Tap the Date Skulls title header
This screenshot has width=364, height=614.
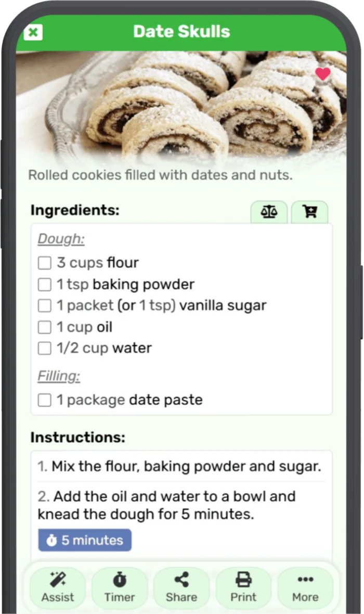point(181,32)
